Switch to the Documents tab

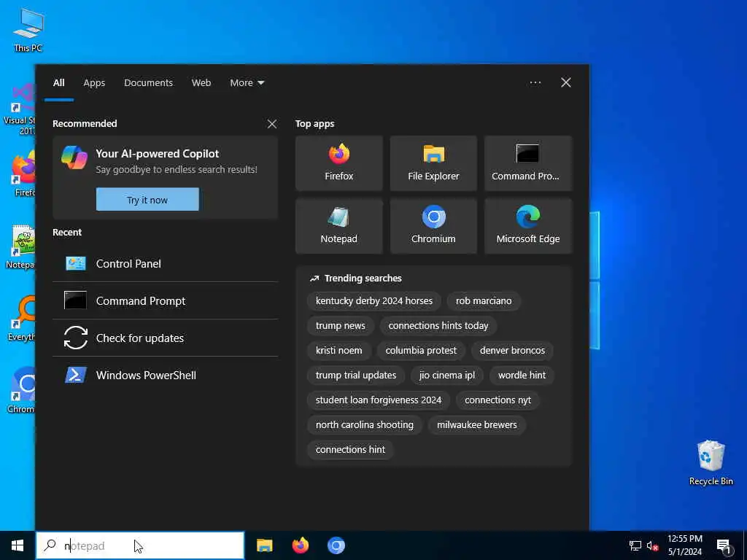[x=148, y=83]
